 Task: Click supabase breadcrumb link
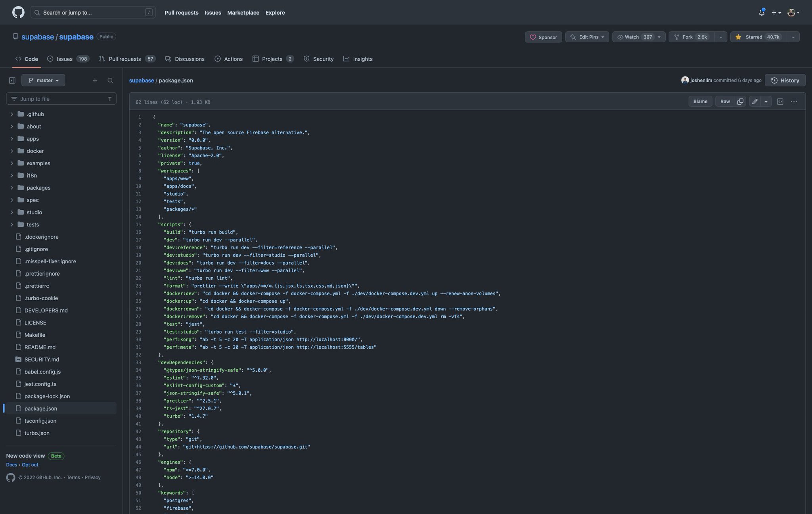[142, 81]
